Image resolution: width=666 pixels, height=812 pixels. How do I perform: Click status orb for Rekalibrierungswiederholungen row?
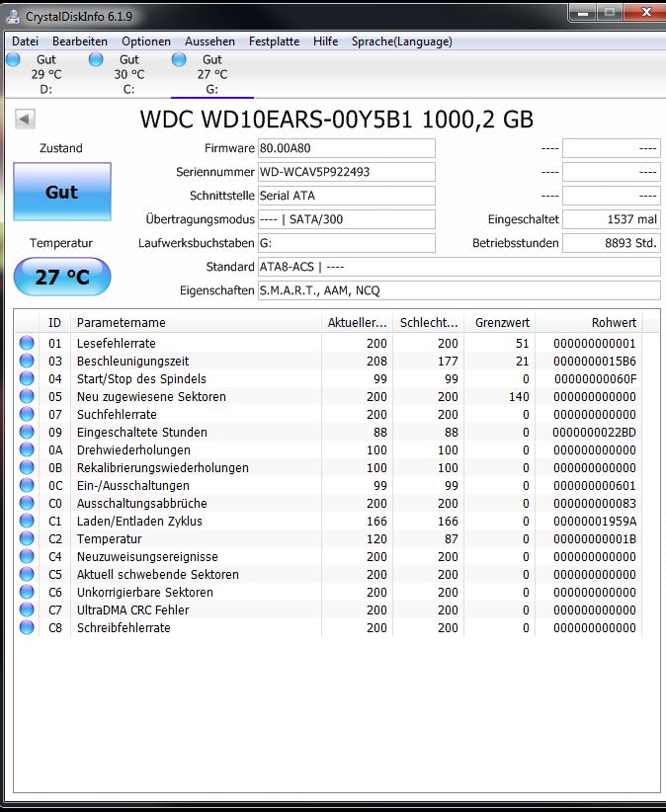pos(27,467)
